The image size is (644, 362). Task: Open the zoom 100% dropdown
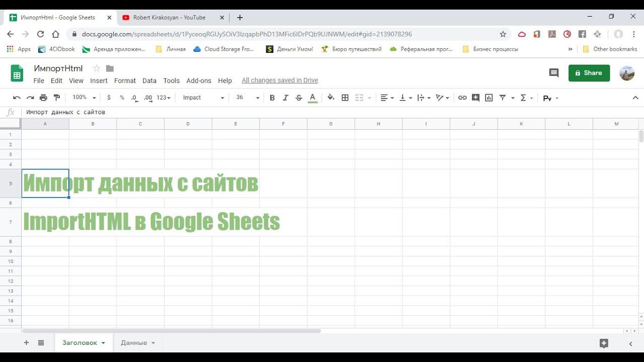point(84,98)
